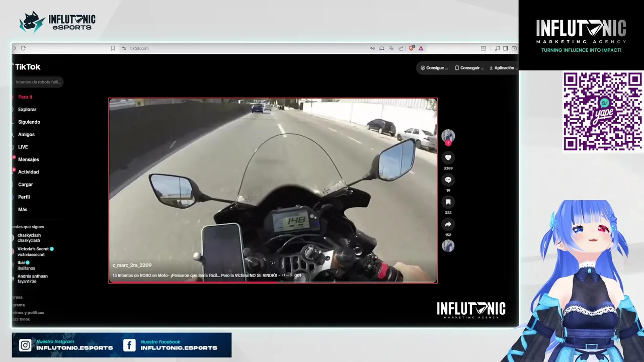Viewport: 644px width, 362px height.
Task: Open the browser music note playlist icon
Action: coord(497,48)
